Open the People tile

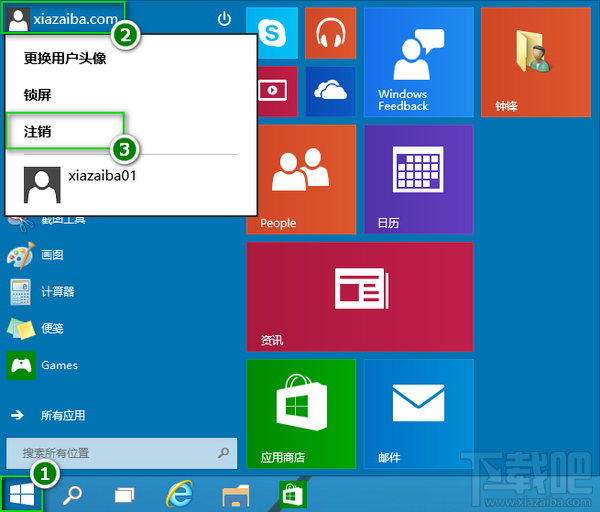[301, 179]
